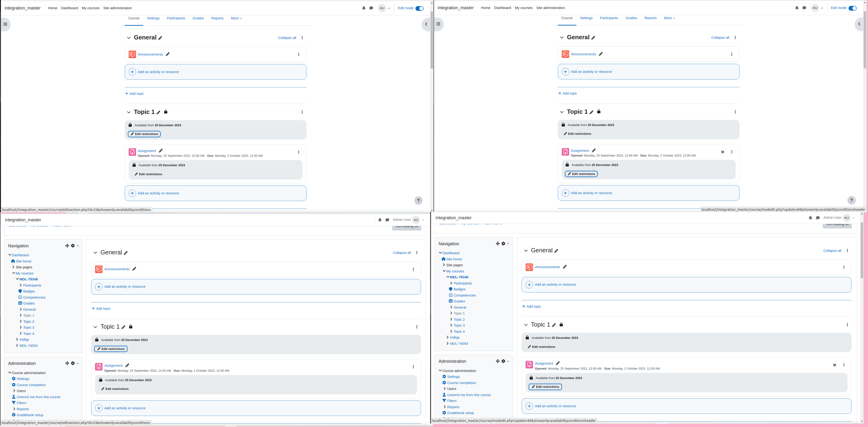Viewport: 868px width, 427px height.
Task: Open AU user menu in top-left window
Action: pos(384,8)
